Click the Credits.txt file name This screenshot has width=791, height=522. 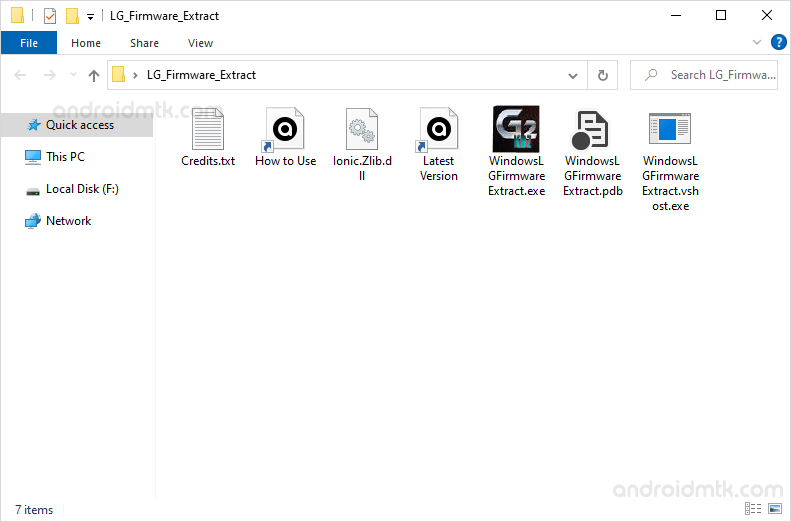tap(208, 161)
